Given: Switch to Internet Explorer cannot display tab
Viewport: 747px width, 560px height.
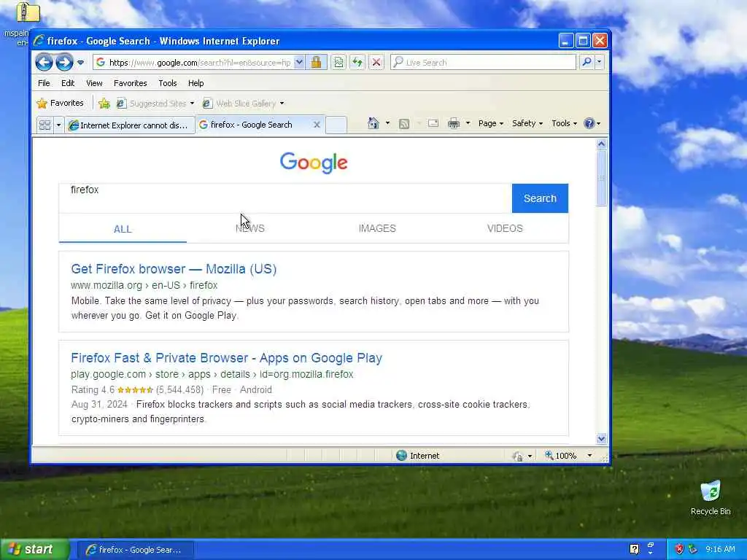Looking at the screenshot, I should tap(130, 125).
